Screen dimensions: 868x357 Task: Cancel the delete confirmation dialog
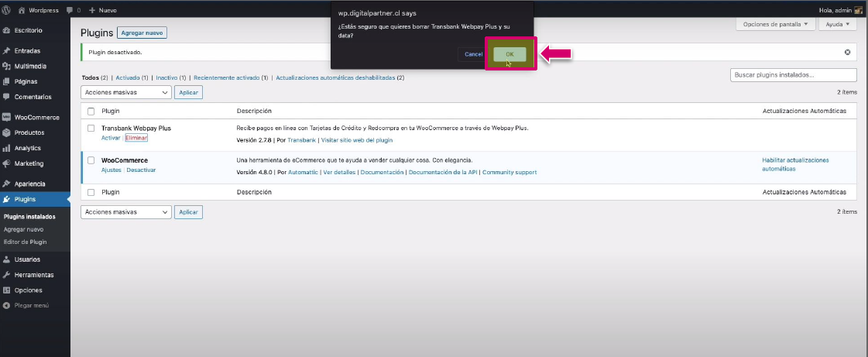473,54
